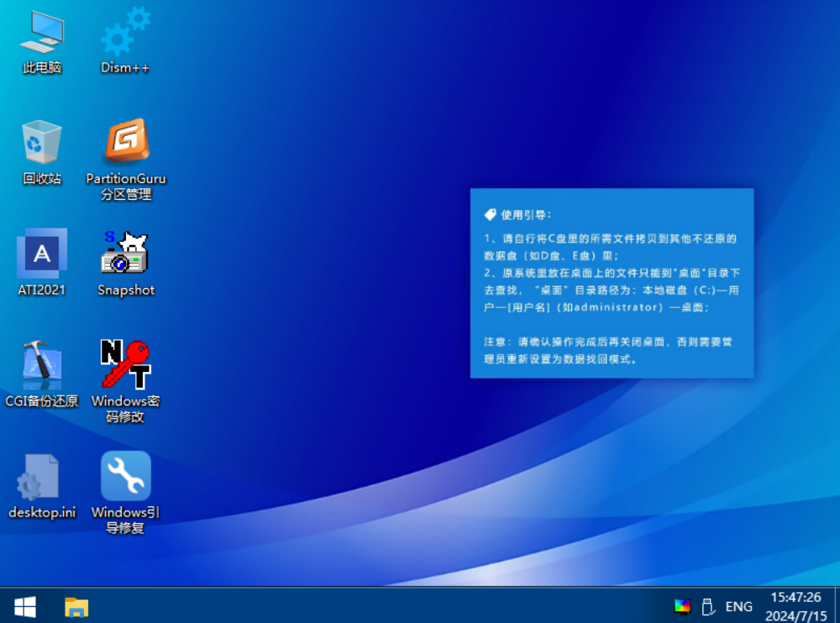Launch the Windows密码修改 red key icon

125,364
